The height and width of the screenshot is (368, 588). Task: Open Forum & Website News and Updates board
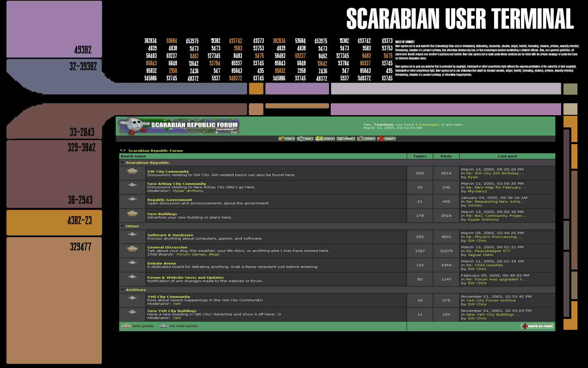pyautogui.click(x=185, y=278)
